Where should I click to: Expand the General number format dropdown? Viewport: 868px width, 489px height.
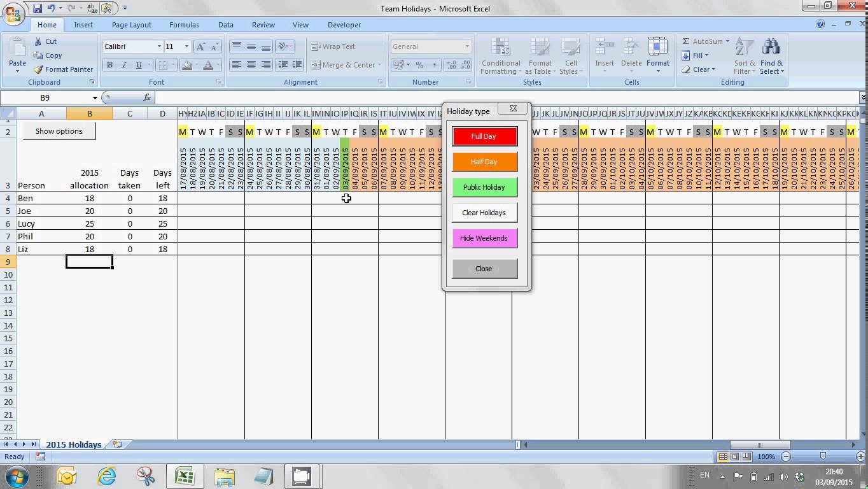467,46
